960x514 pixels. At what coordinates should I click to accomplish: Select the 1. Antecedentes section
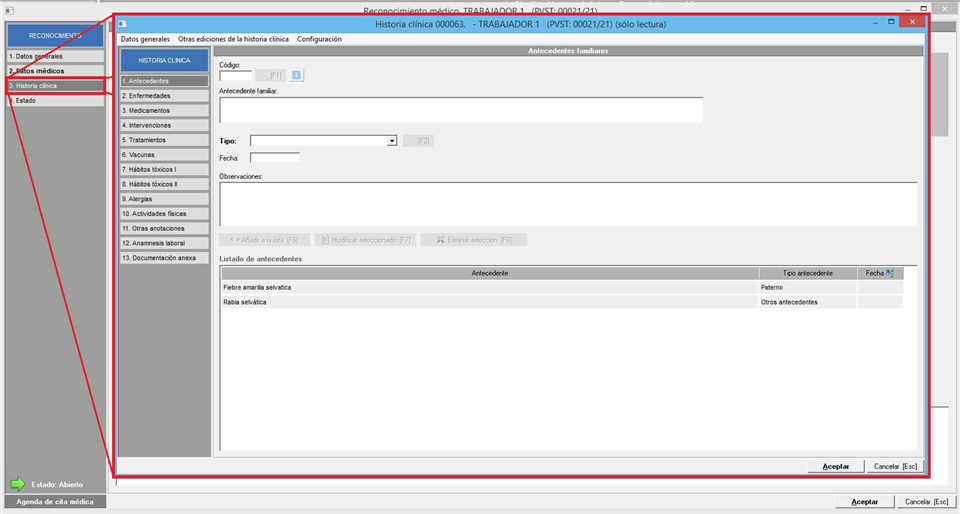tap(164, 81)
